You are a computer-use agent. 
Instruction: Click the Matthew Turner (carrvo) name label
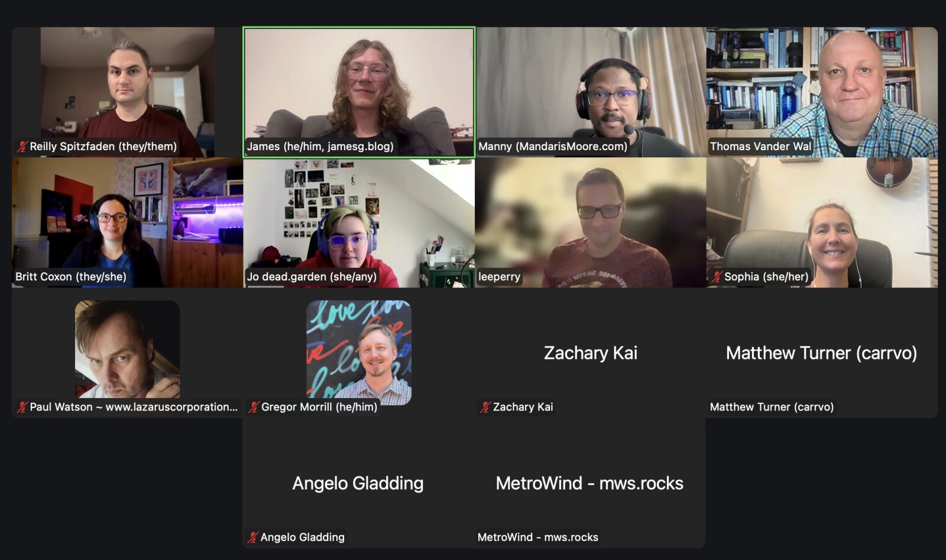[x=772, y=407]
